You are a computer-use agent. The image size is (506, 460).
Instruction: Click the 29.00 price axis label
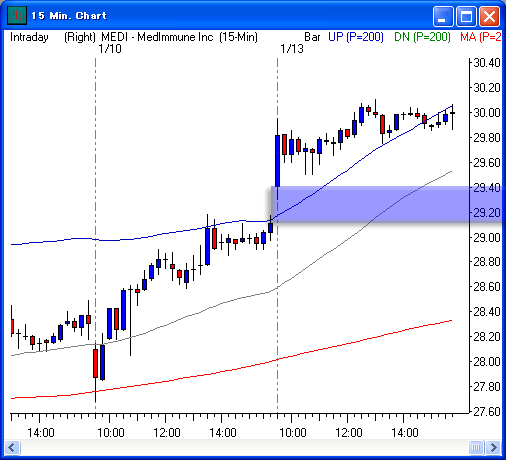click(x=487, y=238)
